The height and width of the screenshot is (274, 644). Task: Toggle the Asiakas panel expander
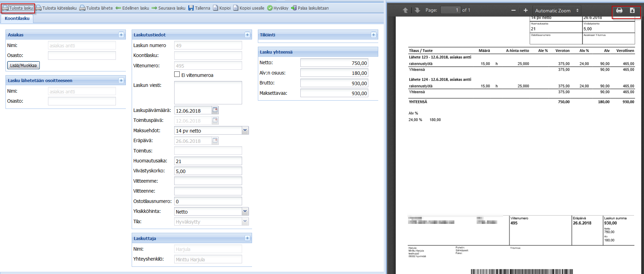(121, 35)
